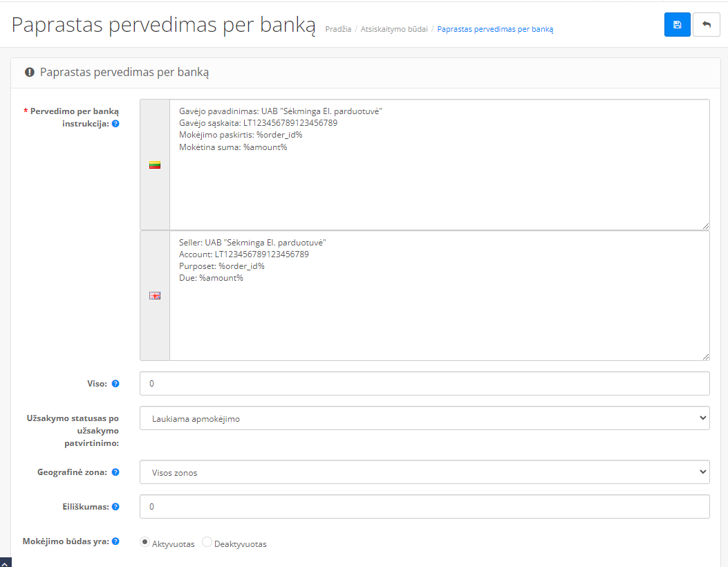Screen dimensions: 728x567
Task: Expand the Geografinė zona dropdown
Action: (x=424, y=472)
